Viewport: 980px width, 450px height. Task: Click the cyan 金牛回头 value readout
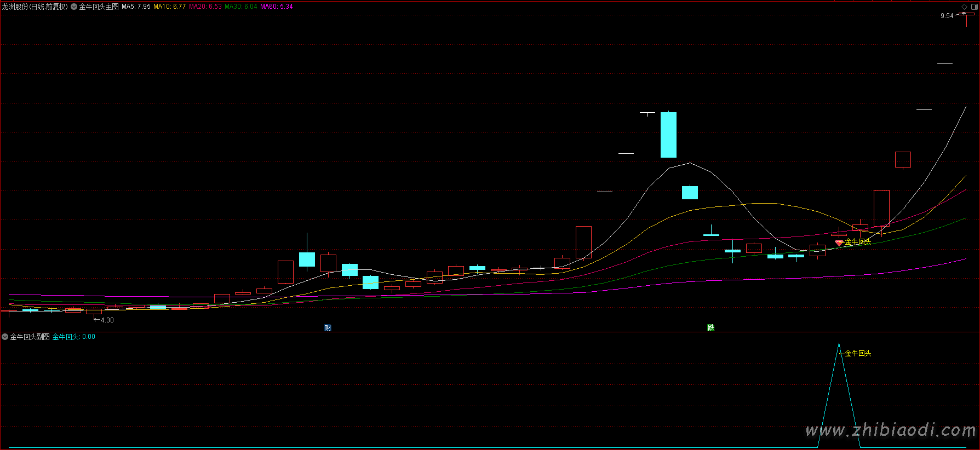73,337
